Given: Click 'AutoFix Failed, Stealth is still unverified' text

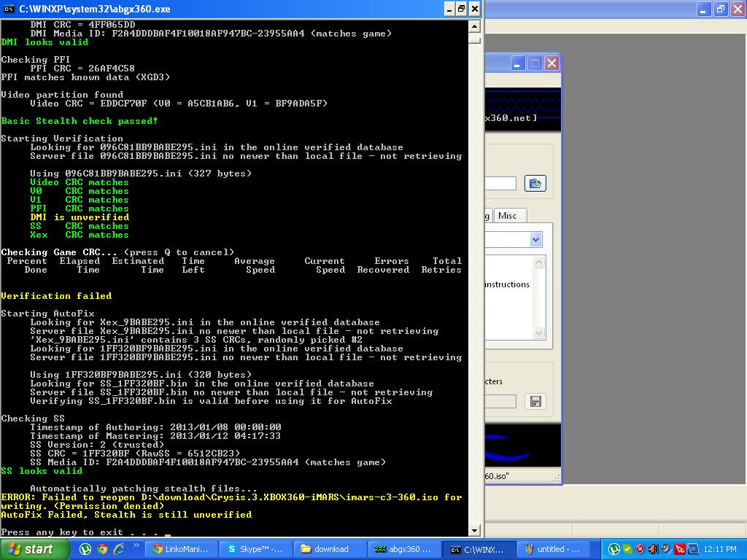Looking at the screenshot, I should click(126, 514).
